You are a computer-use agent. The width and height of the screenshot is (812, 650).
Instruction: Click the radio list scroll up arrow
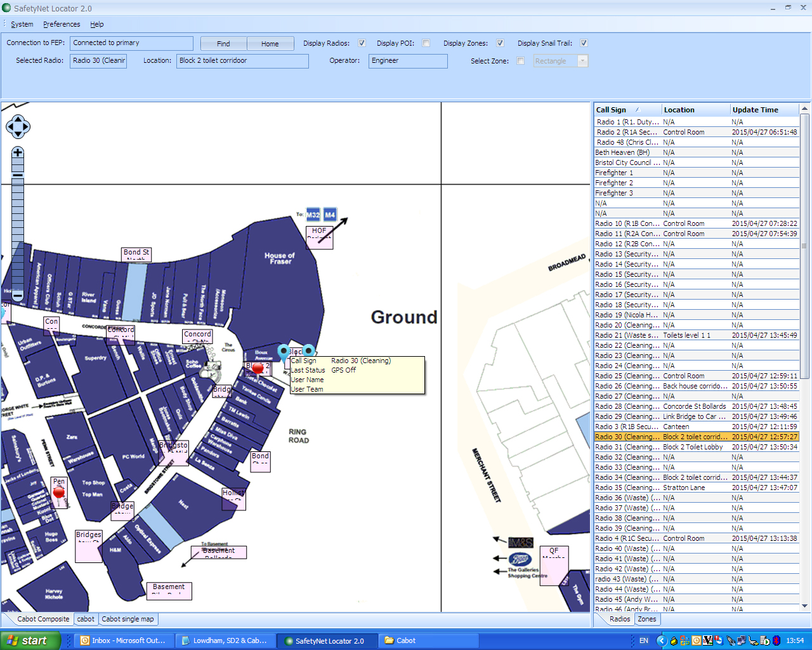[804, 109]
